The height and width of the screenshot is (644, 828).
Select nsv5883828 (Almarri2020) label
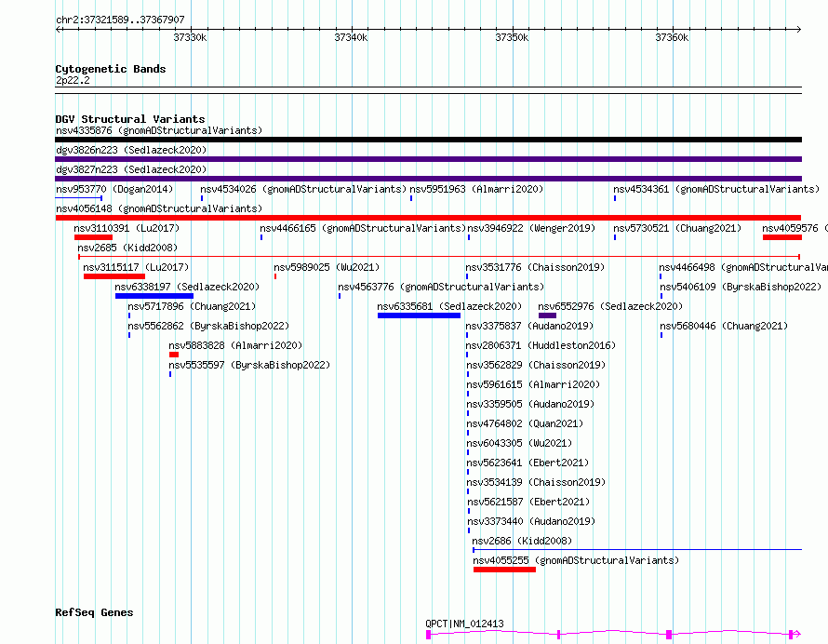pyautogui.click(x=235, y=345)
